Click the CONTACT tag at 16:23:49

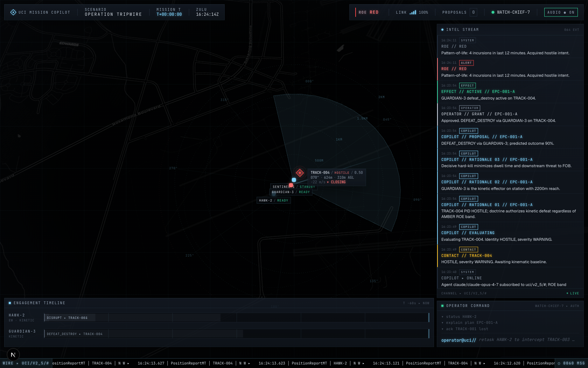(468, 250)
